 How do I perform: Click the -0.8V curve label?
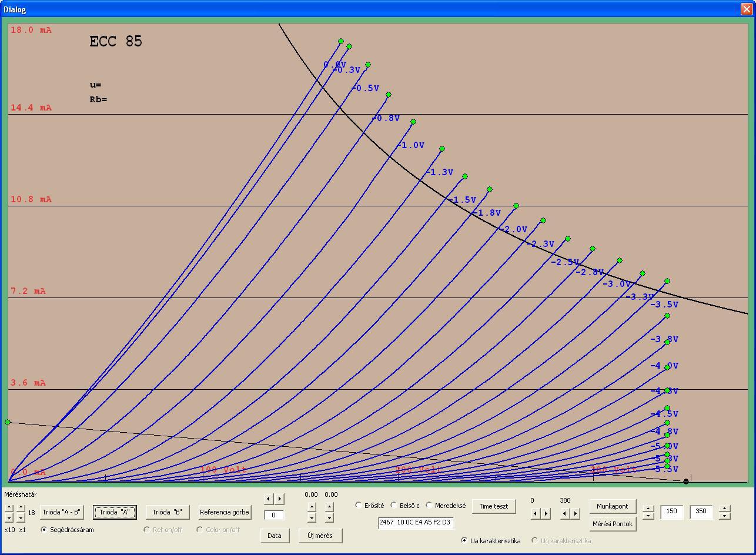386,118
